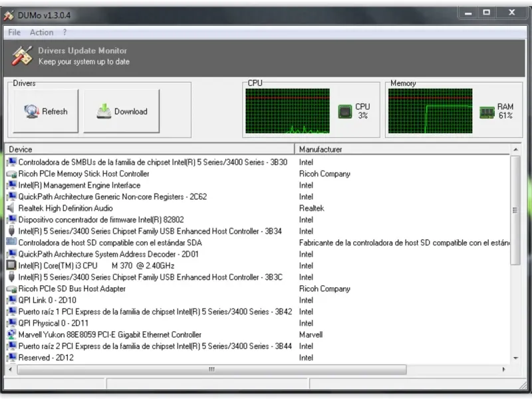Select USB Enhanced Host Controller - 3B3C text
532x399 pixels.
(x=150, y=277)
